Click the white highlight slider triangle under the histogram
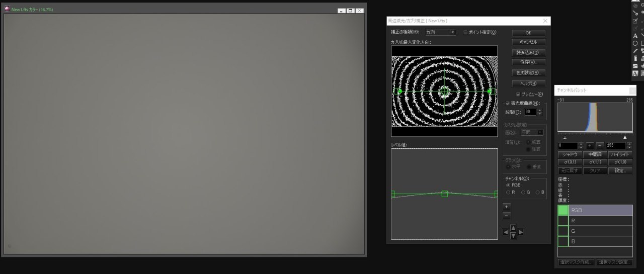644x274 pixels. coord(625,137)
